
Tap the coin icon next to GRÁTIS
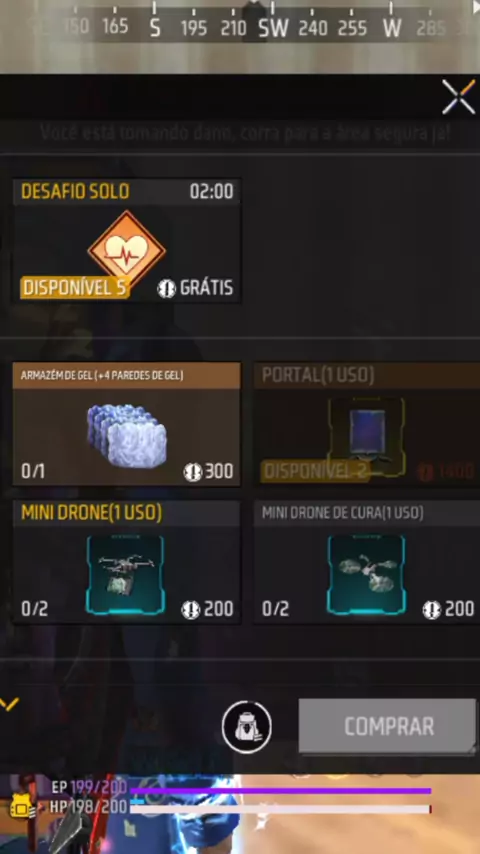166,288
